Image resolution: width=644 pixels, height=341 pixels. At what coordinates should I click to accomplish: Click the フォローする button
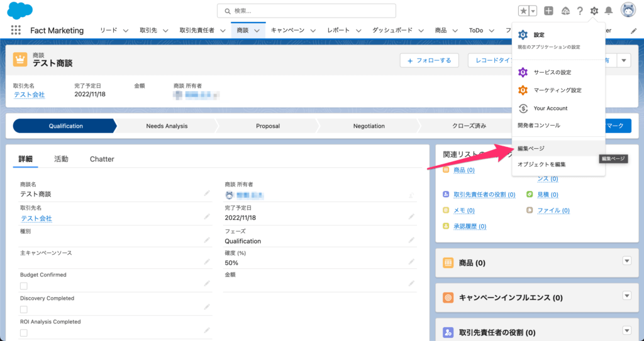click(x=429, y=60)
